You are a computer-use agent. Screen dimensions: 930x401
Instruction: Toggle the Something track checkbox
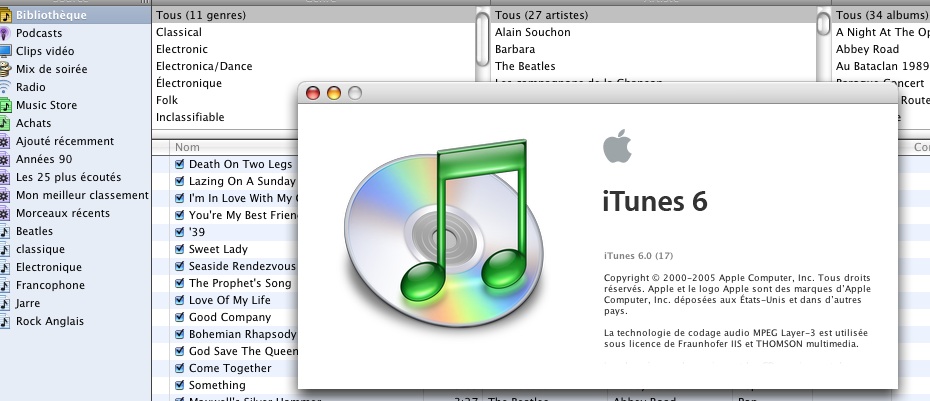pos(180,385)
